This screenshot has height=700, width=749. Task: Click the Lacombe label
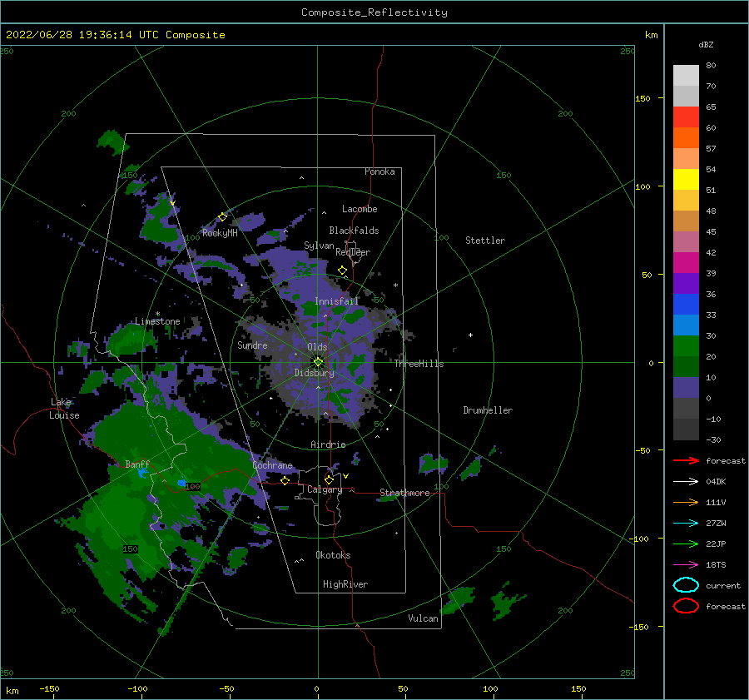tap(360, 209)
